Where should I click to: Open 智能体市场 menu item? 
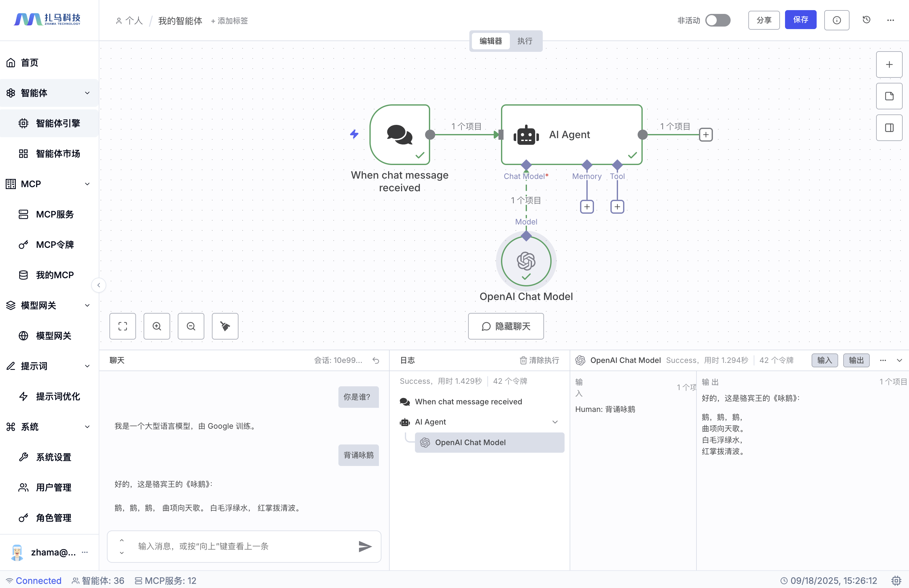coord(58,154)
